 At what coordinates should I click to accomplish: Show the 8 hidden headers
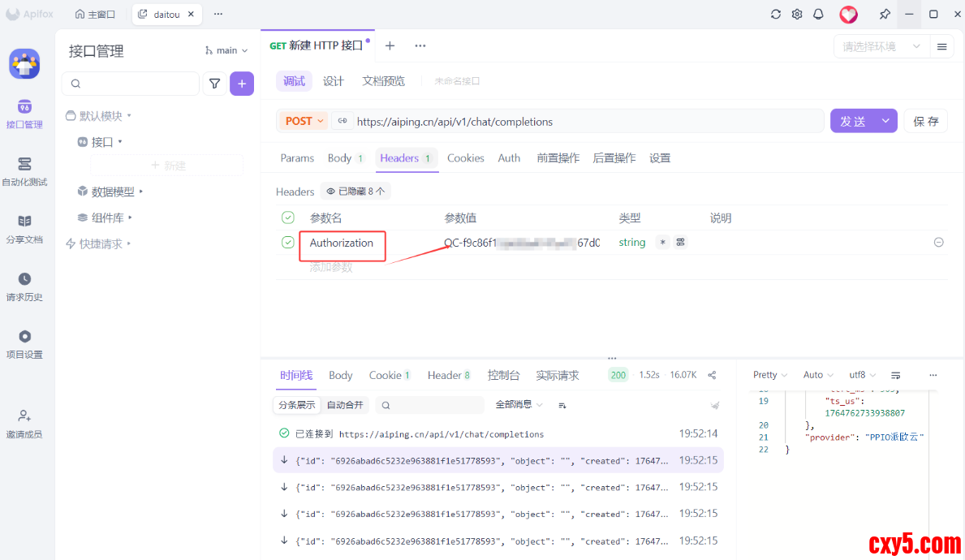click(x=355, y=192)
